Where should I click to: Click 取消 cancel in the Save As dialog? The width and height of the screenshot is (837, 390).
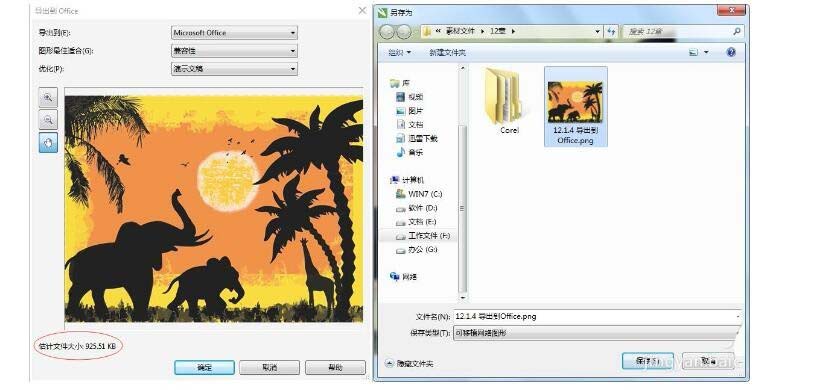pyautogui.click(x=708, y=361)
